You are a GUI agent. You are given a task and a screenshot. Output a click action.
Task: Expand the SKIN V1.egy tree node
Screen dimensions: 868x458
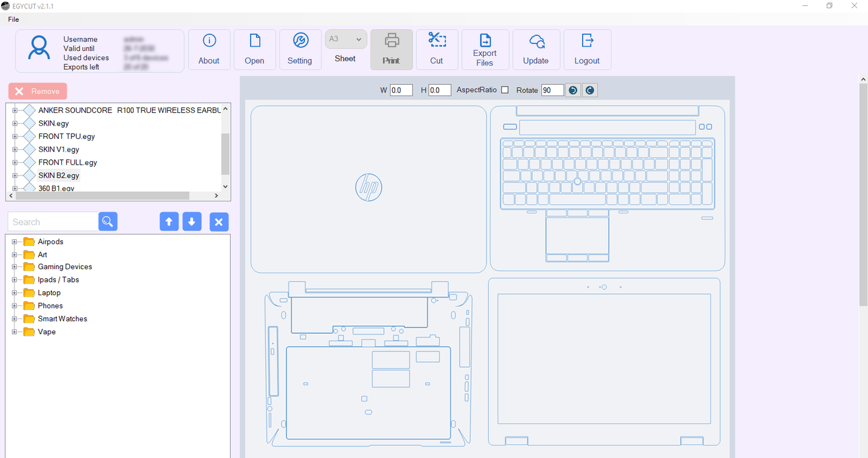pos(15,150)
